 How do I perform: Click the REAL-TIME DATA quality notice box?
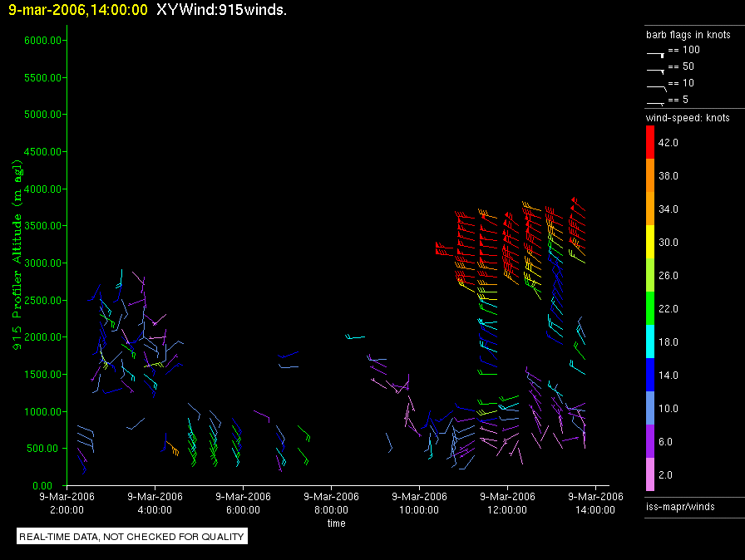pyautogui.click(x=132, y=536)
